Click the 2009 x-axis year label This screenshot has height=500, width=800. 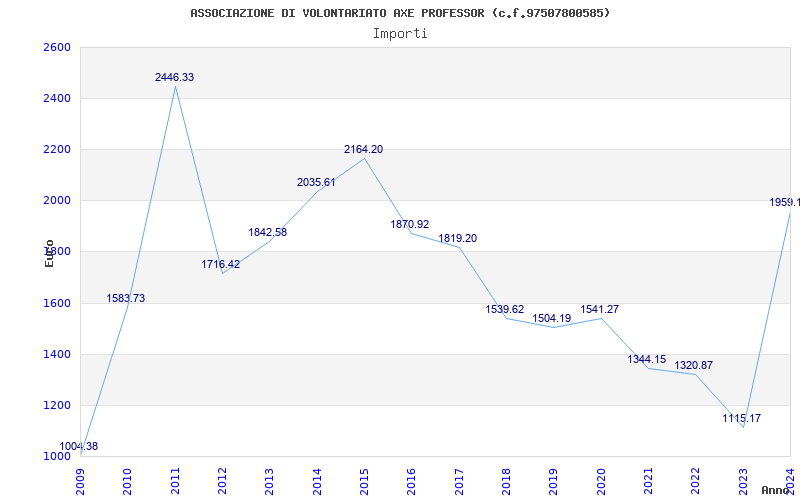pyautogui.click(x=81, y=482)
